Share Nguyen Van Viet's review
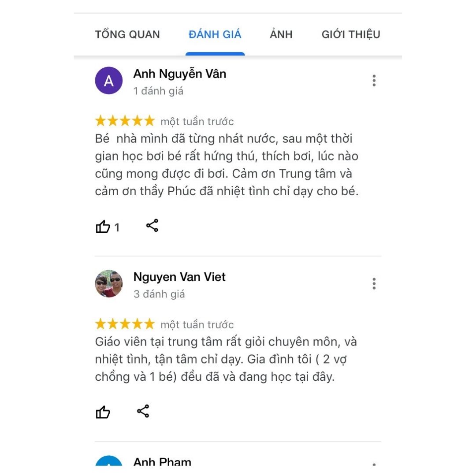476x476 pixels. click(x=143, y=411)
